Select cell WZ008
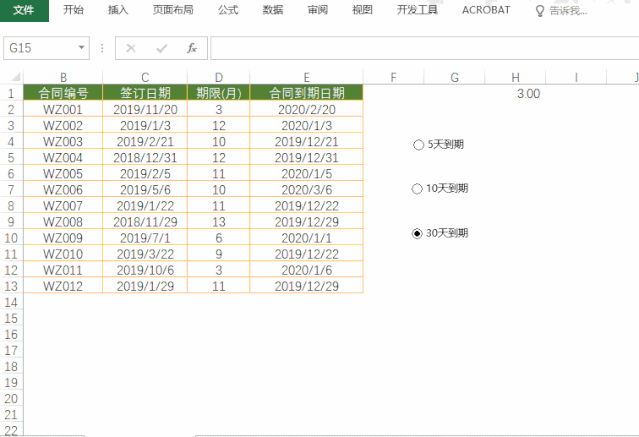This screenshot has height=437, width=639. pyautogui.click(x=63, y=222)
